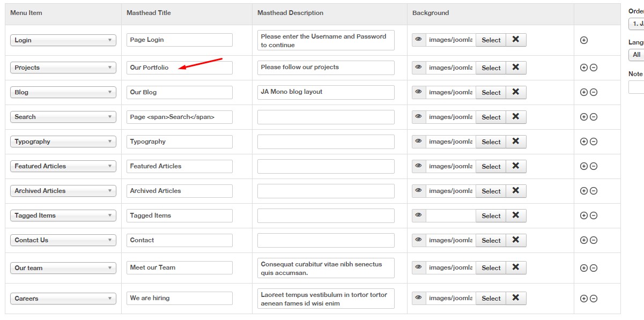Click the empty Search masthead description field
The image size is (644, 320).
click(325, 117)
